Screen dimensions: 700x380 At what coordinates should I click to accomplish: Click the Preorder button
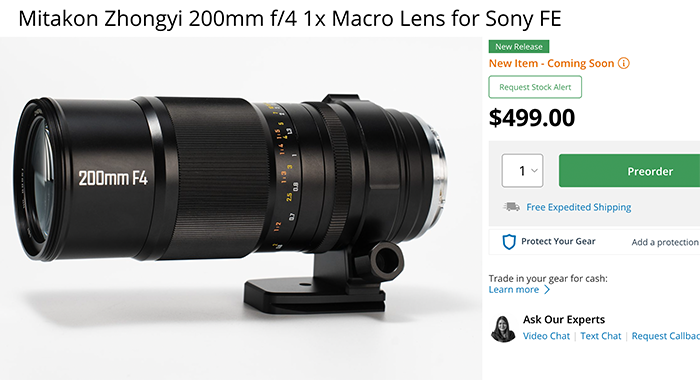pyautogui.click(x=629, y=171)
